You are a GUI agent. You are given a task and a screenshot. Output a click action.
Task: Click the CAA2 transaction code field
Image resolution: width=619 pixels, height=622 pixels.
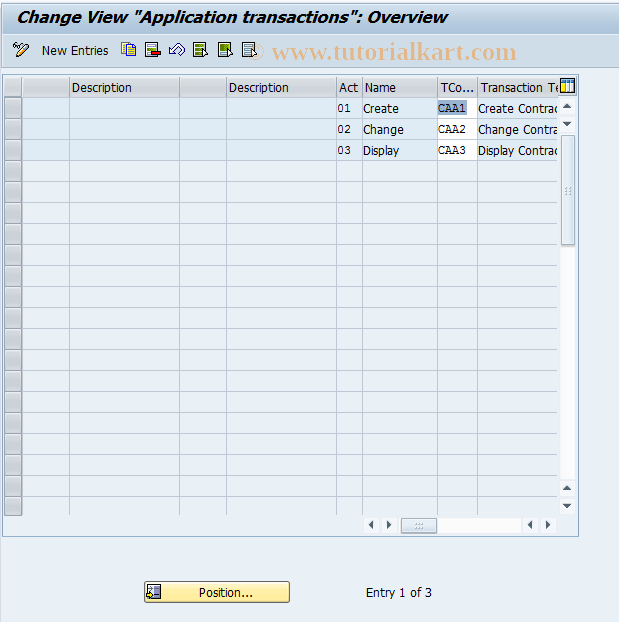click(457, 129)
